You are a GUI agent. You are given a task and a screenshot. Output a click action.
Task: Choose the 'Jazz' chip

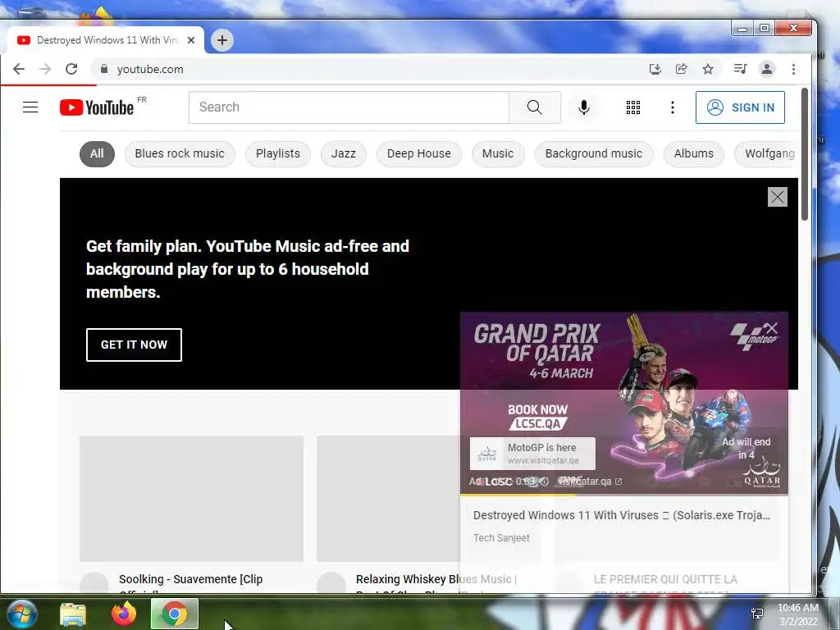point(344,153)
